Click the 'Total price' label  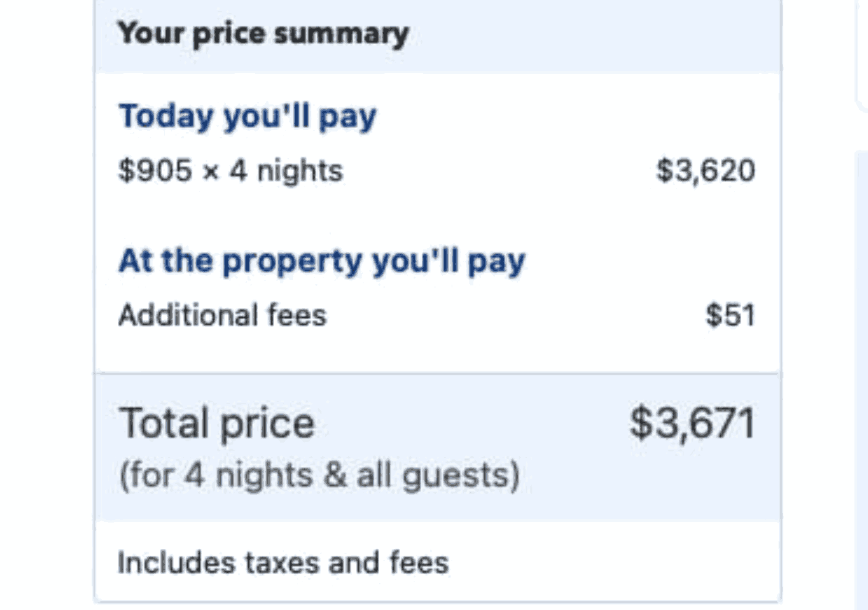[217, 424]
